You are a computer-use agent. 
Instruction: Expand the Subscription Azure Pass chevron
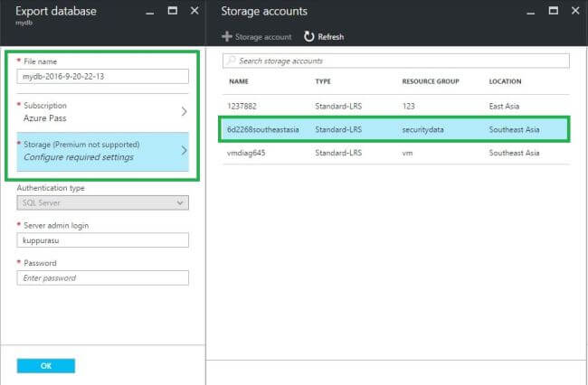(184, 112)
